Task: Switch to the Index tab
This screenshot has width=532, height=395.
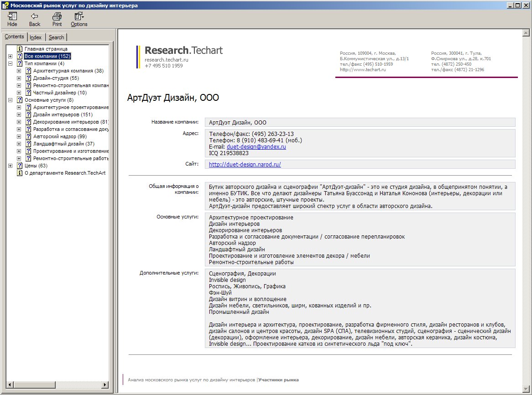Action: pos(36,37)
